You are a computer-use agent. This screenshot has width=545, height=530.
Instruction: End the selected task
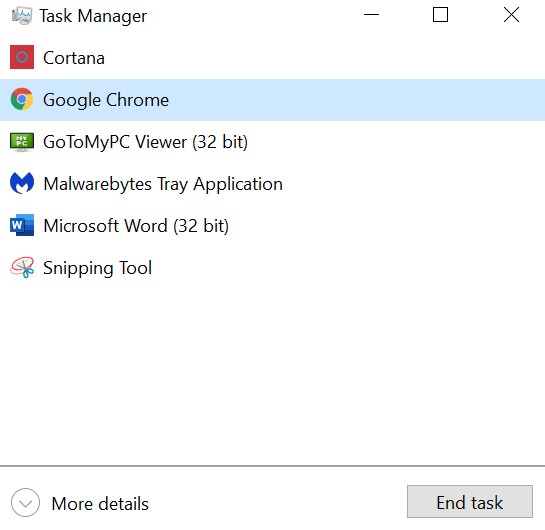(x=470, y=502)
